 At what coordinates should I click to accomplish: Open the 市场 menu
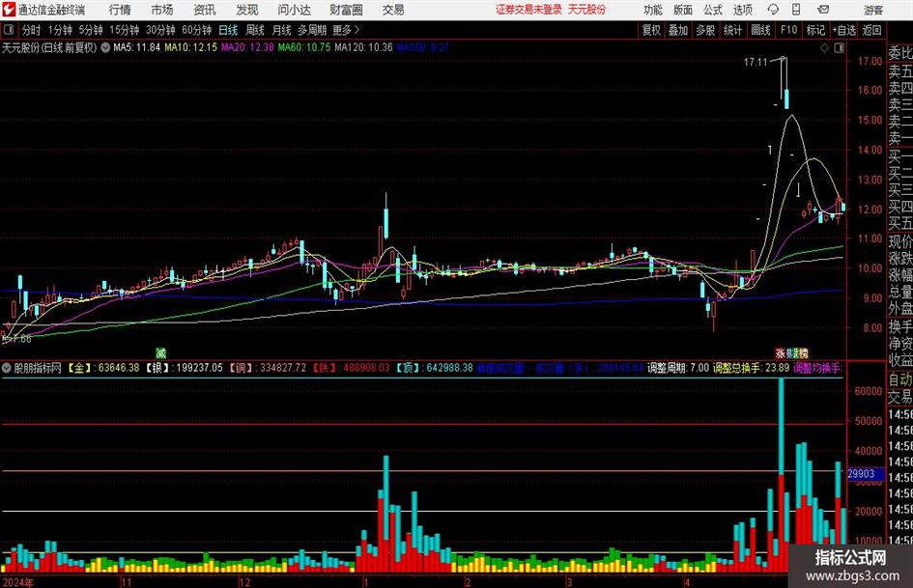coord(162,10)
